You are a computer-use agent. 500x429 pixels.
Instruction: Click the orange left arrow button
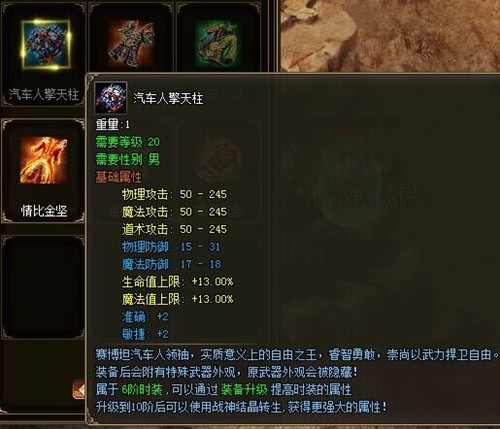click(x=79, y=389)
